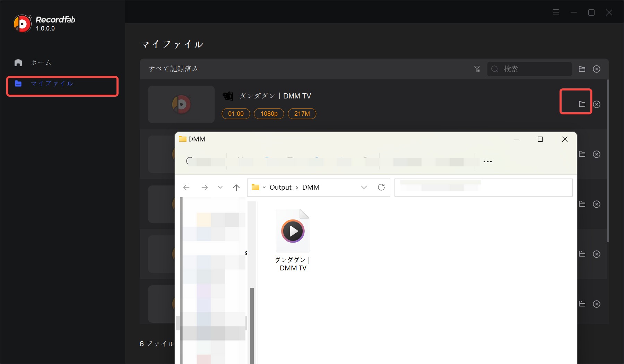Screen dimensions: 624x364
Task: Click the DMM breadcrumb in the address bar
Action: [x=311, y=188]
